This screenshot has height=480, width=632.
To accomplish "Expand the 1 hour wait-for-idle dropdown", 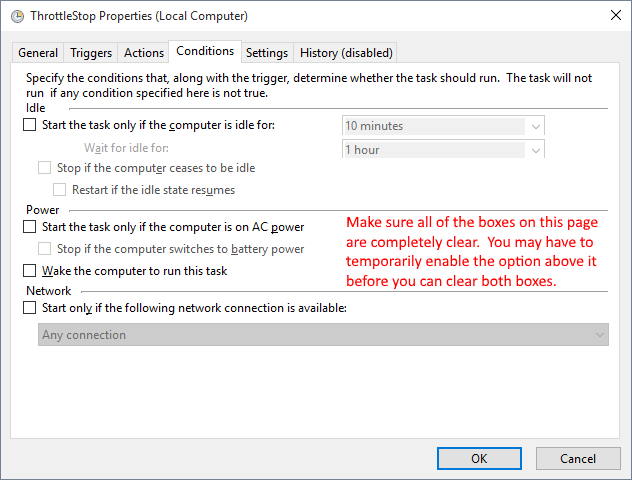I will pos(443,150).
